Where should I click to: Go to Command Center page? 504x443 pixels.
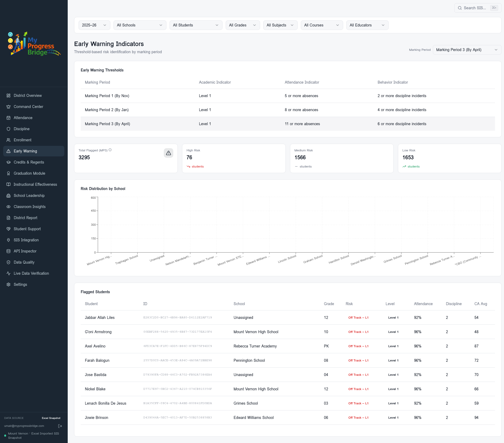[x=34, y=107]
